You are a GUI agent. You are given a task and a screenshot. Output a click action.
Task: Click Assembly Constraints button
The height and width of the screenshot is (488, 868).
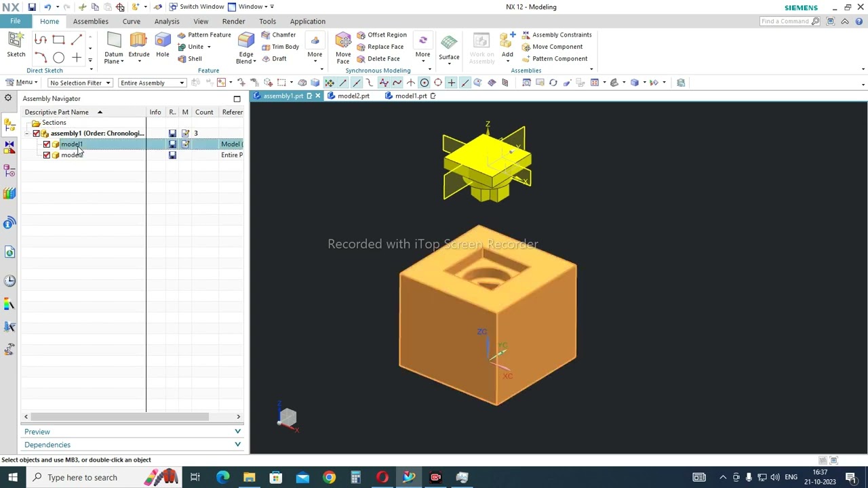coord(557,35)
